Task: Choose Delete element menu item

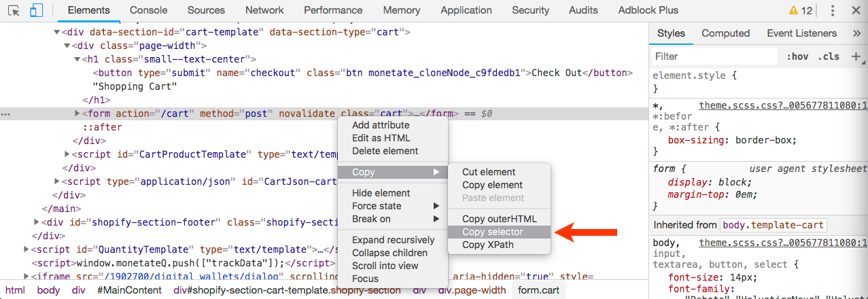Action: 393,151
